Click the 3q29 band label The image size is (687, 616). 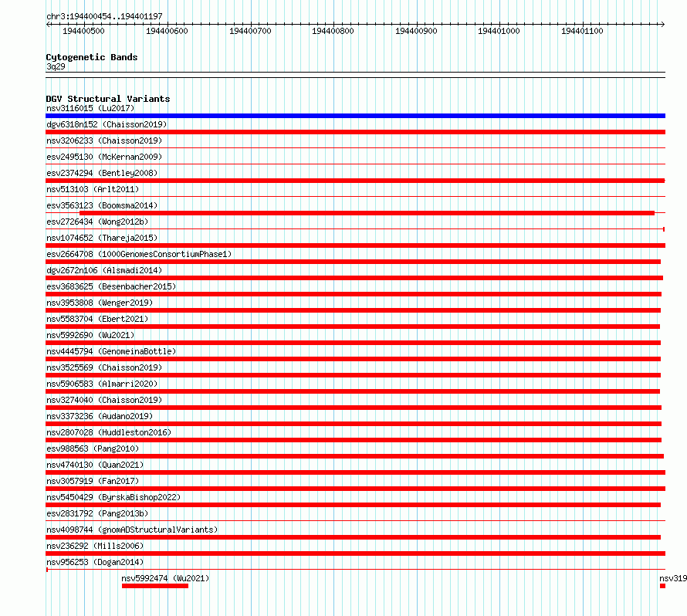[x=56, y=66]
